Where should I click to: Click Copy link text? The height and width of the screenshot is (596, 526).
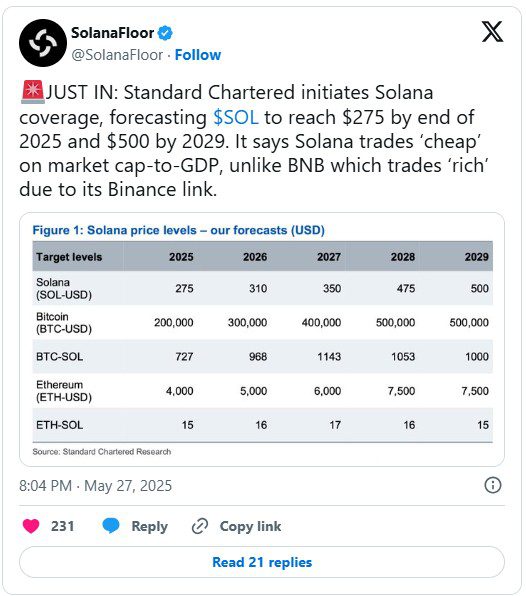250,526
